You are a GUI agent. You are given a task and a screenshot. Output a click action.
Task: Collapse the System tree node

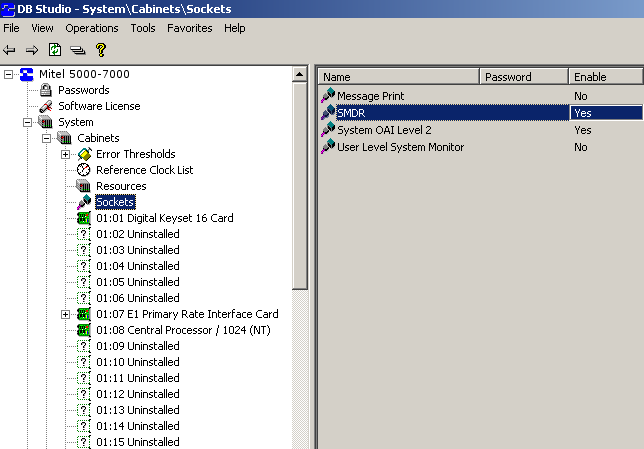(x=28, y=122)
